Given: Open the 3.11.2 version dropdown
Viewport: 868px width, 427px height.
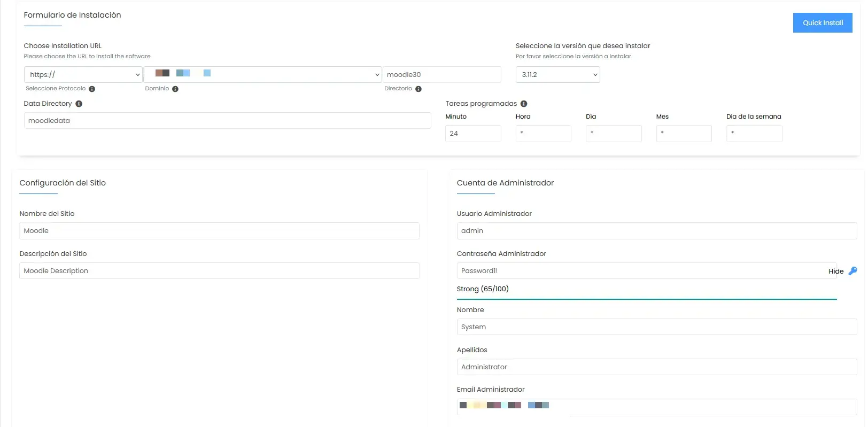Looking at the screenshot, I should [557, 74].
